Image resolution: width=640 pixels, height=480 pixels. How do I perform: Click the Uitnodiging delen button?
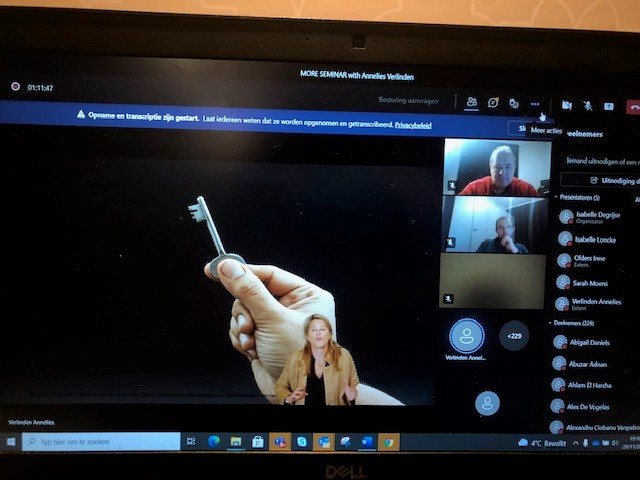click(x=600, y=180)
